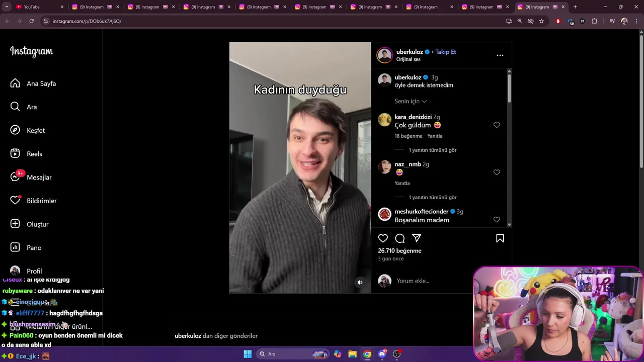The width and height of the screenshot is (644, 362).
Task: Save the post with the bookmark icon
Action: tap(500, 238)
